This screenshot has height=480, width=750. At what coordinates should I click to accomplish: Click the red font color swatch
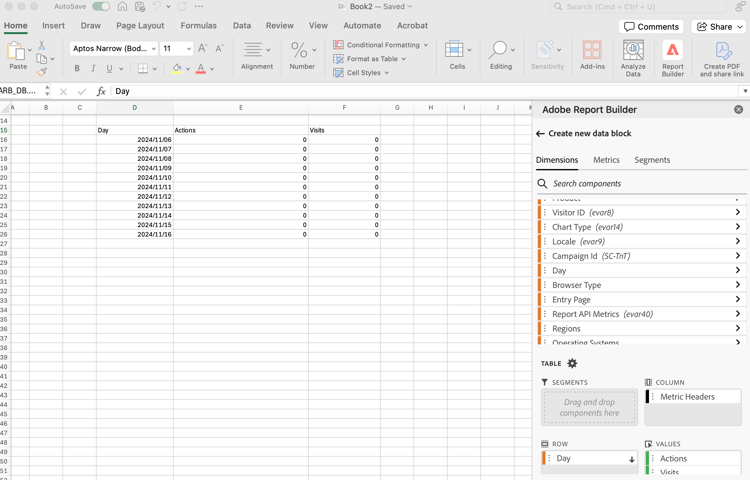[x=201, y=69]
